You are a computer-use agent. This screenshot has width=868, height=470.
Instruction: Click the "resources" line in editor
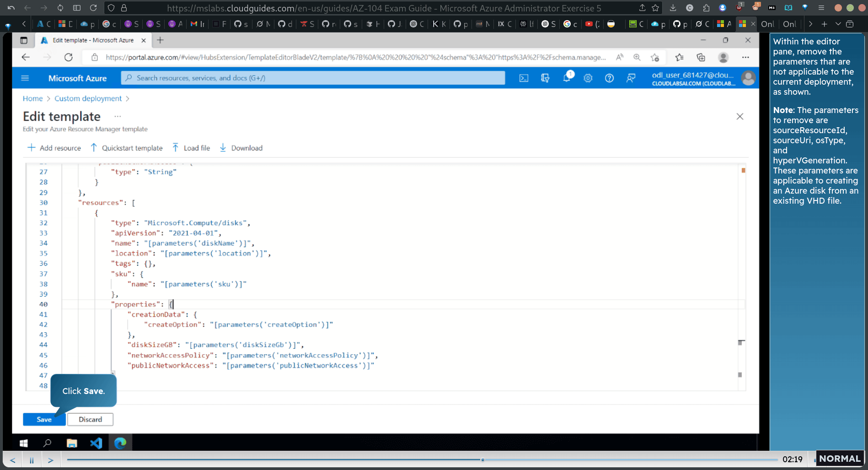[x=106, y=203]
